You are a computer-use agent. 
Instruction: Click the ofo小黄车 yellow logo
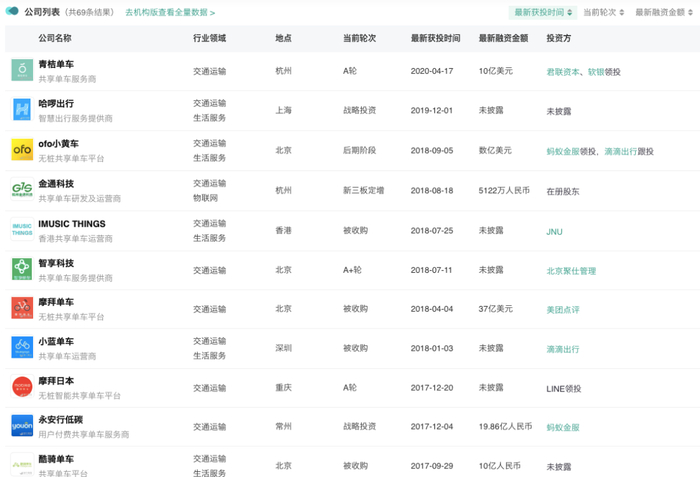pos(22,150)
